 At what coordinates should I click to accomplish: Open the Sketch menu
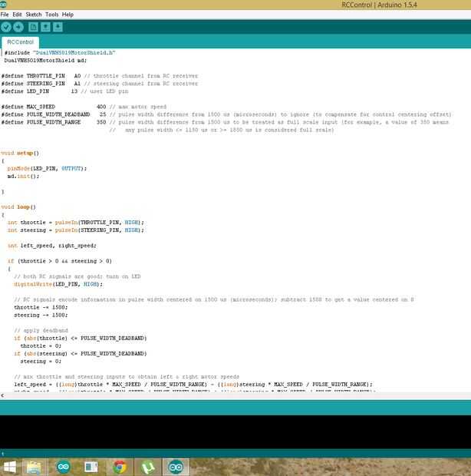33,15
